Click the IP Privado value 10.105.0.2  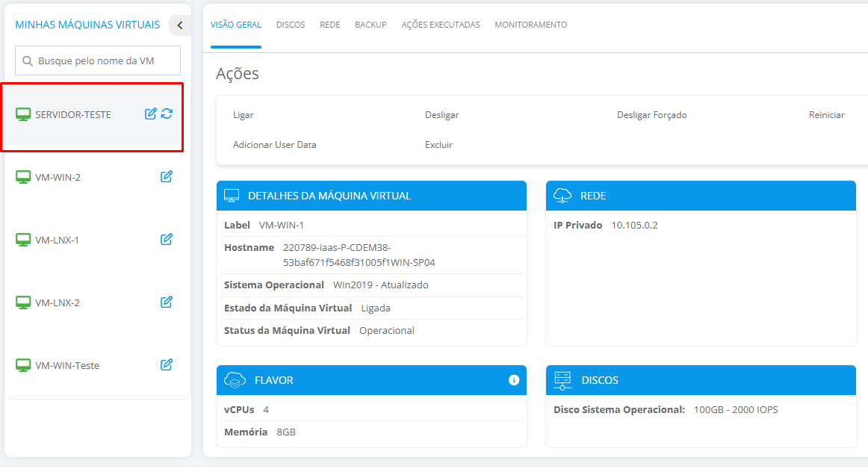(634, 226)
